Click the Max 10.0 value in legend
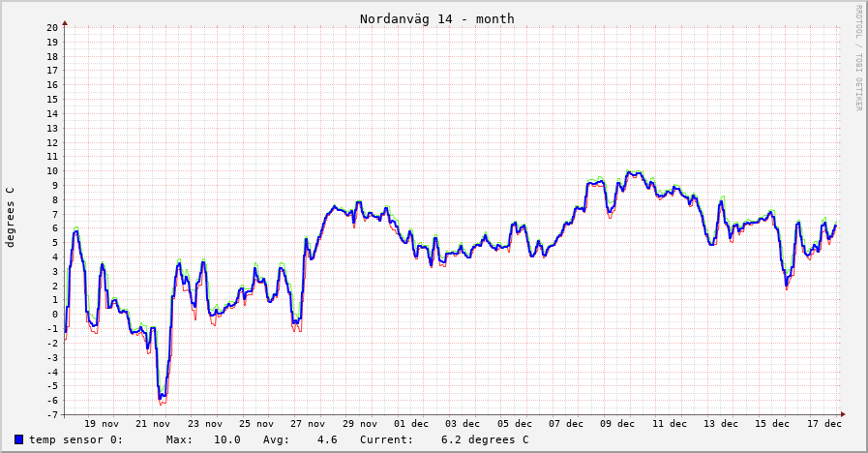 (x=226, y=439)
